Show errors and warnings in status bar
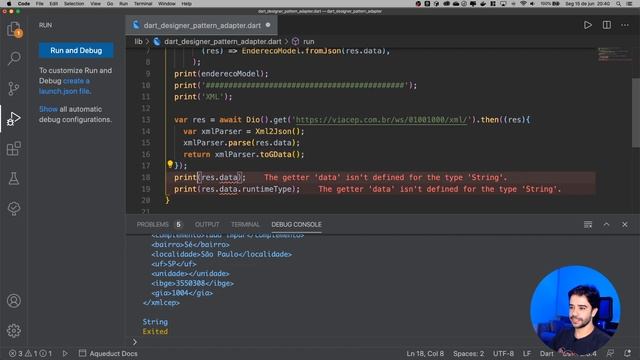Image resolution: width=640 pixels, height=360 pixels. pyautogui.click(x=31, y=353)
